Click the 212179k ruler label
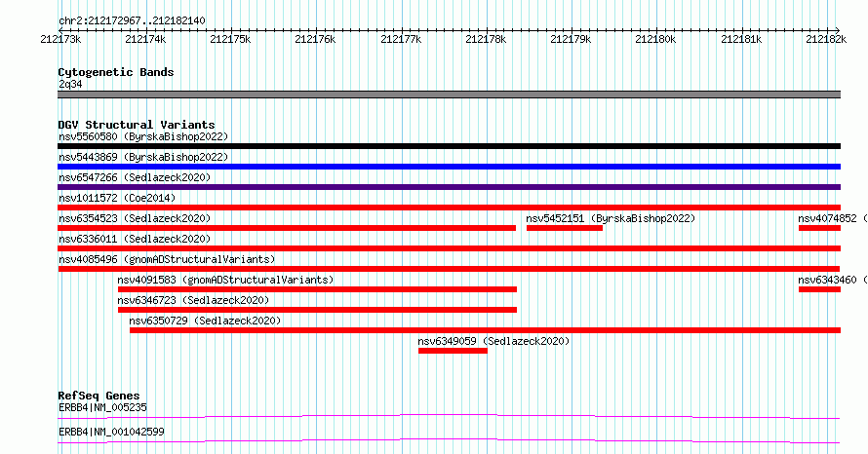 (571, 39)
